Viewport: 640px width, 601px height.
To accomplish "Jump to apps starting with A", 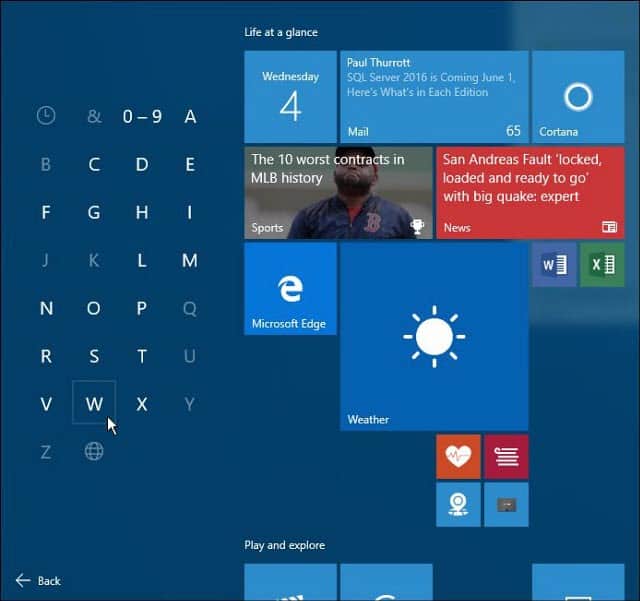I will click(190, 117).
